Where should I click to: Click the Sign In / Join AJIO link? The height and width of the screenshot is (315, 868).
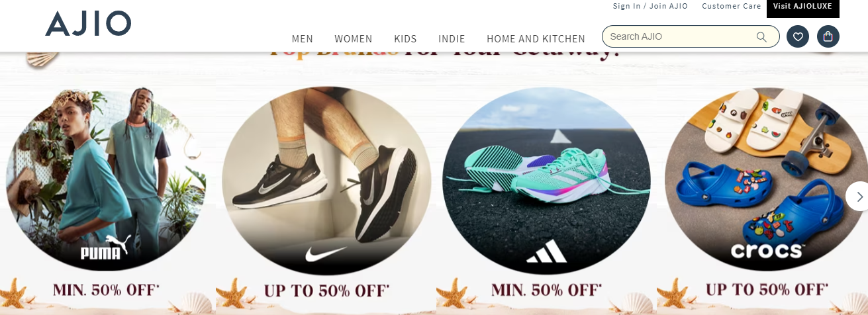tap(650, 6)
